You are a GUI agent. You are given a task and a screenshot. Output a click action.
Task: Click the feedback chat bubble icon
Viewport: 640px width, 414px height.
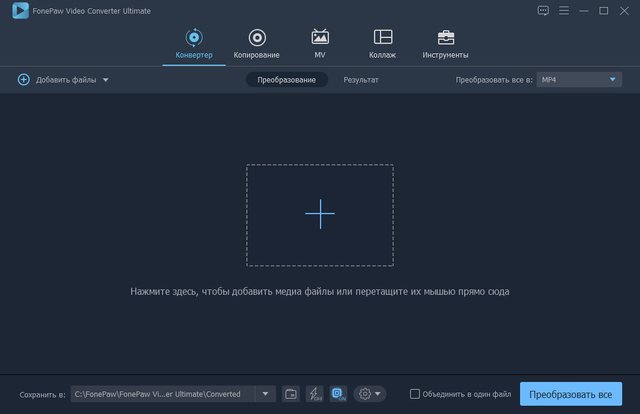coord(543,10)
